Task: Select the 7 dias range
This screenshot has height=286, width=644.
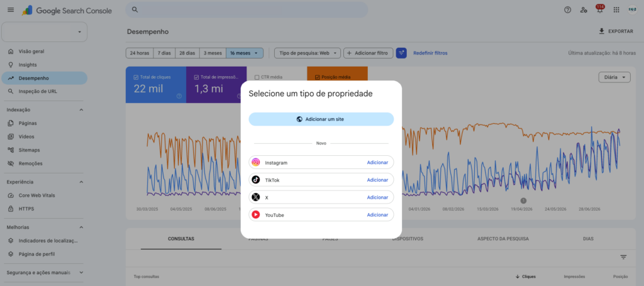Action: point(164,53)
